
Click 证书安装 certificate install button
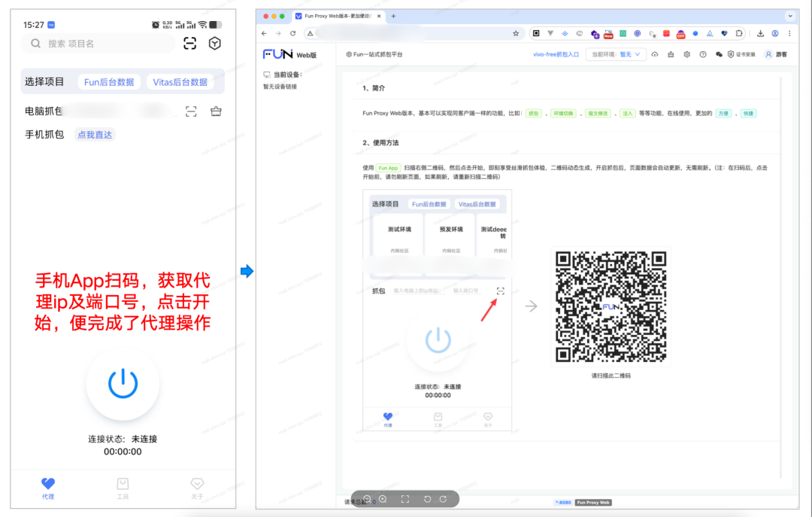click(x=741, y=54)
